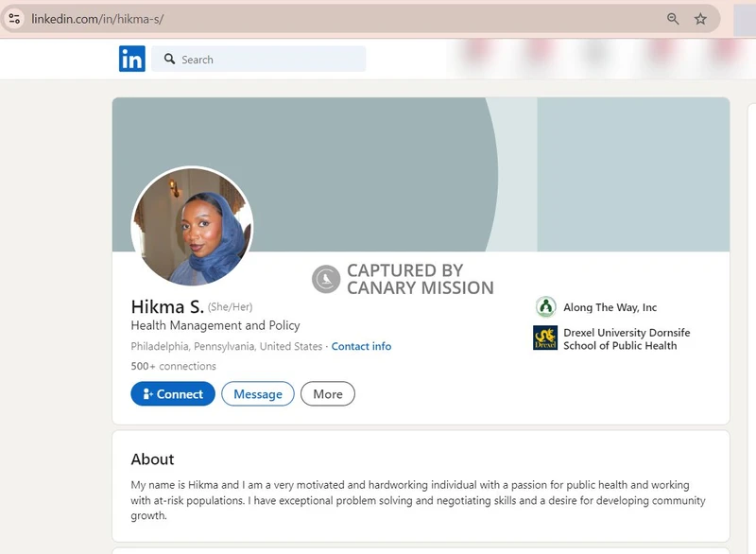Open the More options menu
Screen dimensions: 756x554
[327, 393]
